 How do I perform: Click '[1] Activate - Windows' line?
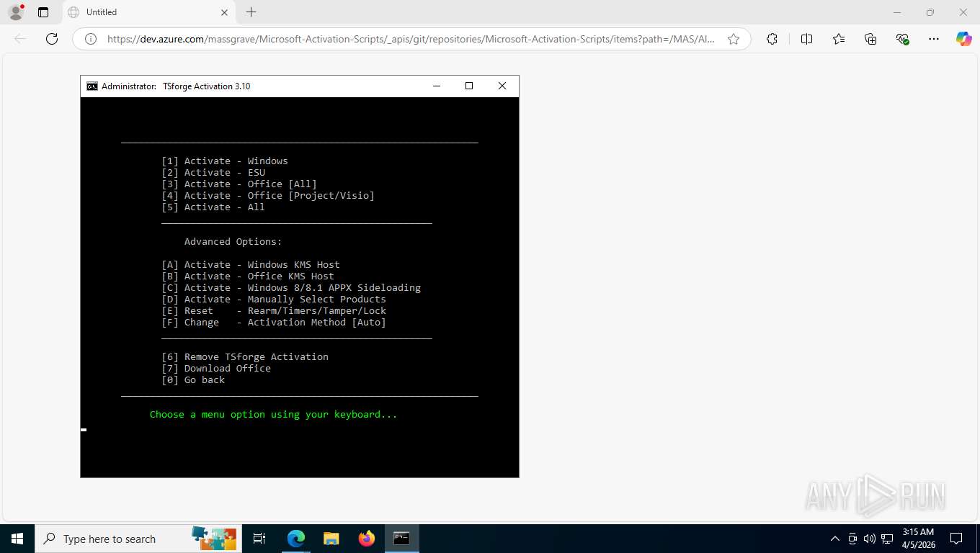pos(225,161)
